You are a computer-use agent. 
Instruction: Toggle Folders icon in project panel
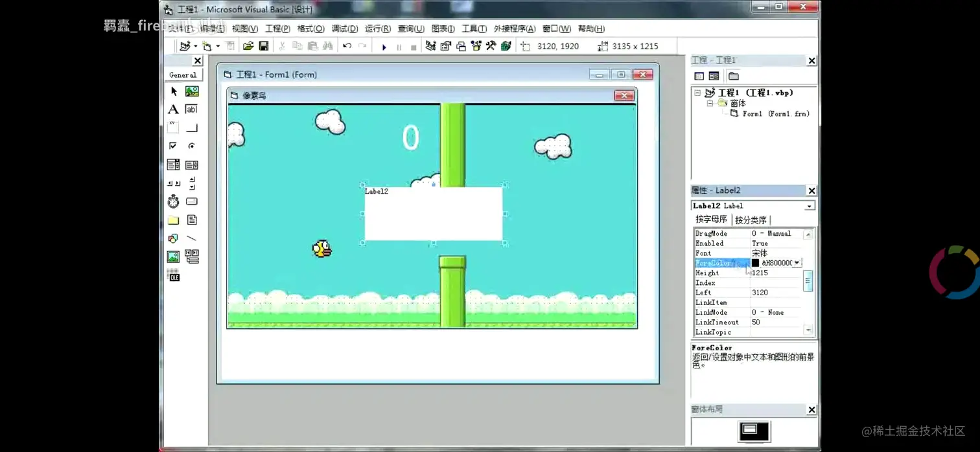pyautogui.click(x=733, y=76)
